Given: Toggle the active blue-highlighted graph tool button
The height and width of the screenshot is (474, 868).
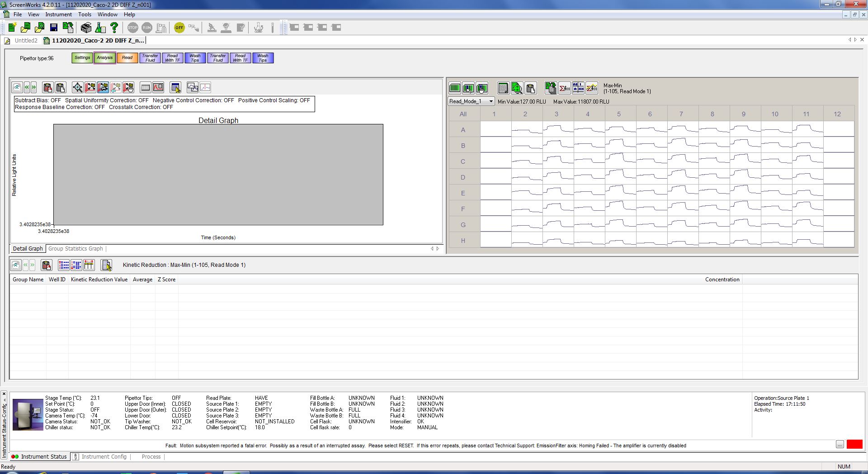Looking at the screenshot, I should 103,87.
